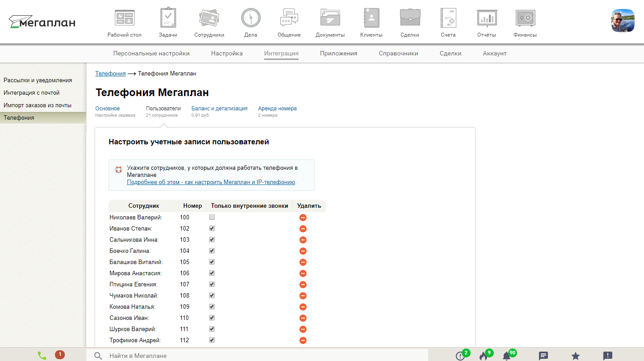The width and height of the screenshot is (644, 361).
Task: Open Импорт заказов из почты
Action: point(38,105)
